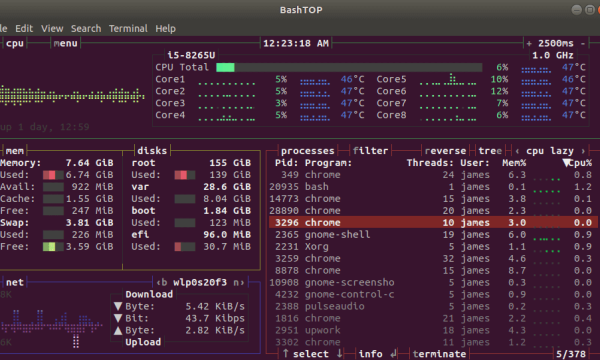Click the cpu box title
Viewport: 600px width, 360px height.
point(15,43)
